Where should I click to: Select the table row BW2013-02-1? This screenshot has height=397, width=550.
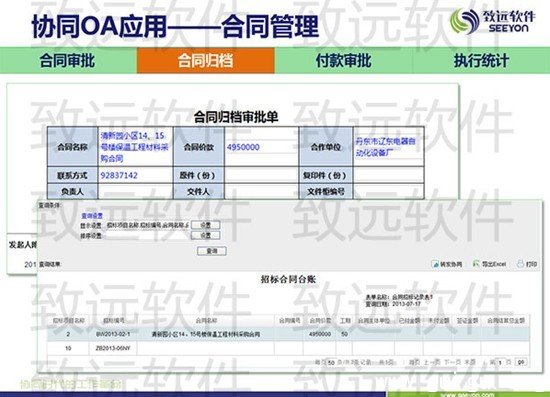point(288,334)
